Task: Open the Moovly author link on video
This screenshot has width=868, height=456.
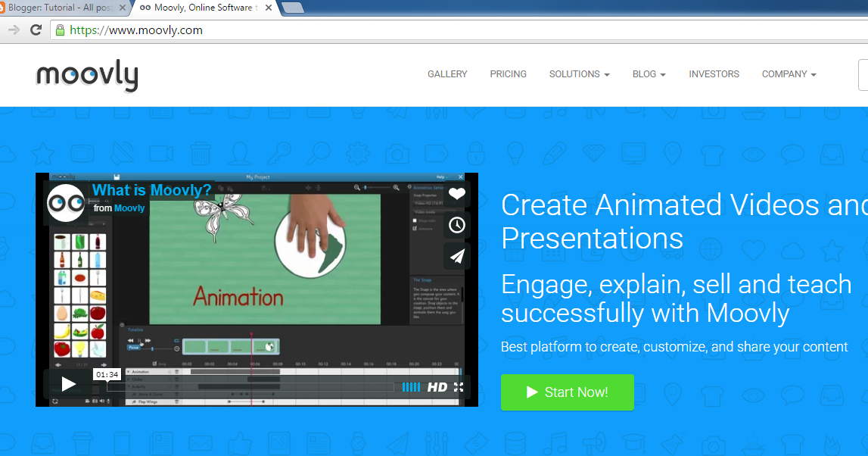Action: tap(129, 208)
